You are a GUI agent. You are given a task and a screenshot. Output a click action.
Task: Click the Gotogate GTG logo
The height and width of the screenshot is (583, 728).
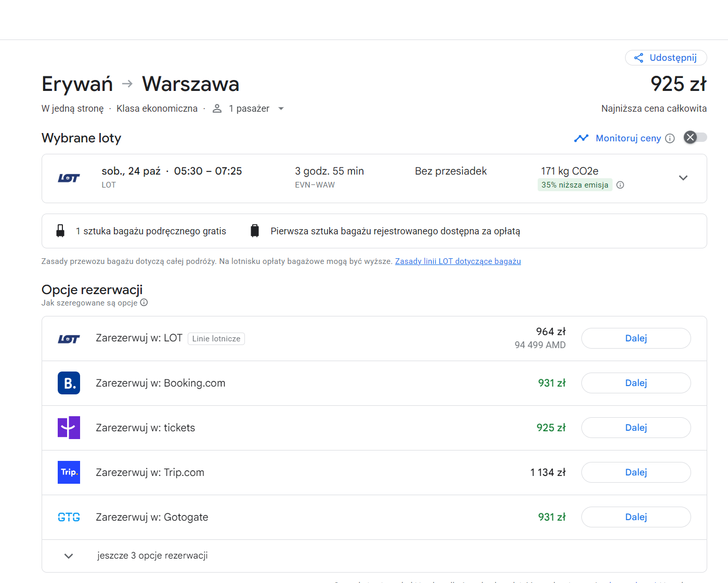pos(69,517)
